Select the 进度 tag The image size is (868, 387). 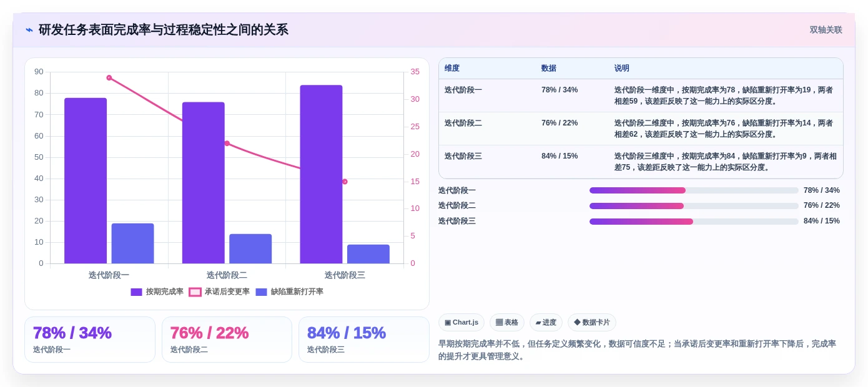(546, 322)
